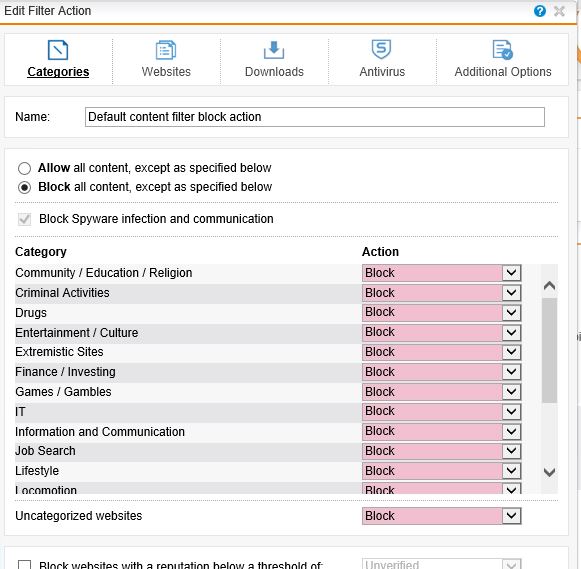Click the Drugs category label
The width and height of the screenshot is (581, 569).
point(31,313)
